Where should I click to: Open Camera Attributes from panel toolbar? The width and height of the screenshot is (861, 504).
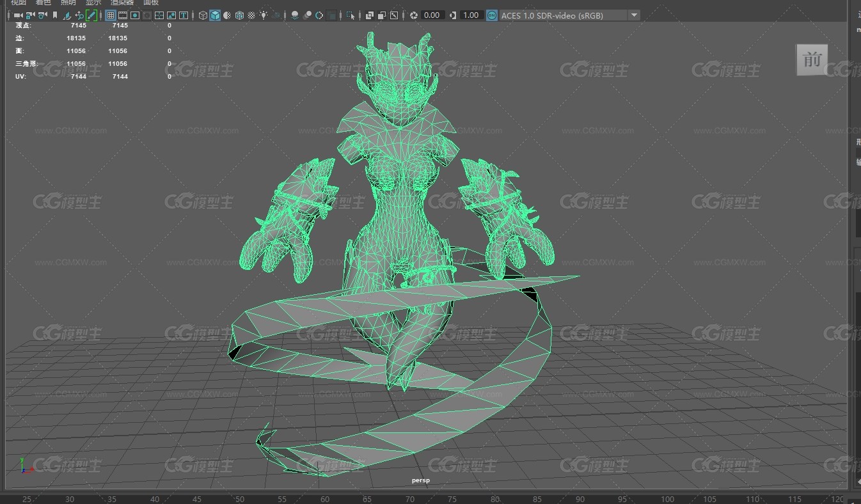[42, 15]
